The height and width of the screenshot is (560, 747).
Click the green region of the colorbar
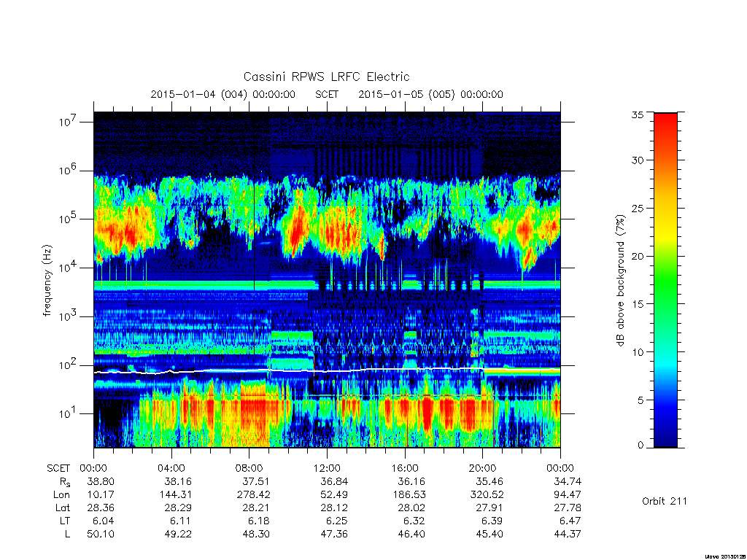click(x=665, y=286)
